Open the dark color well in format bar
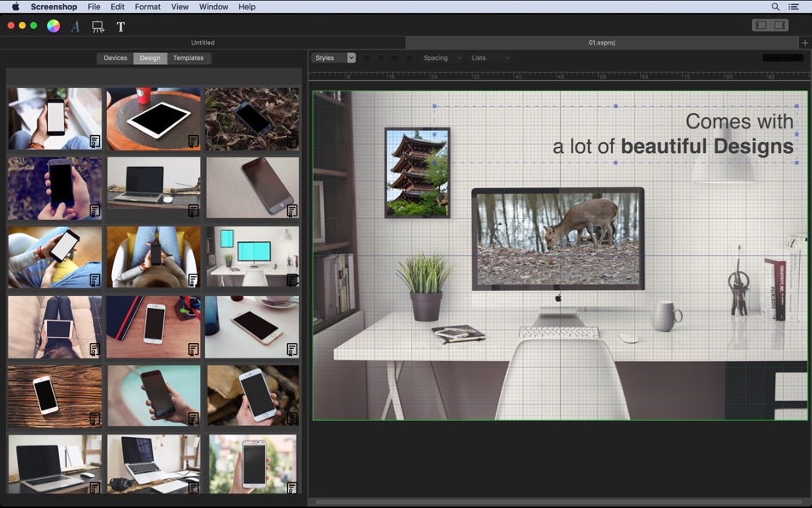 pos(783,57)
